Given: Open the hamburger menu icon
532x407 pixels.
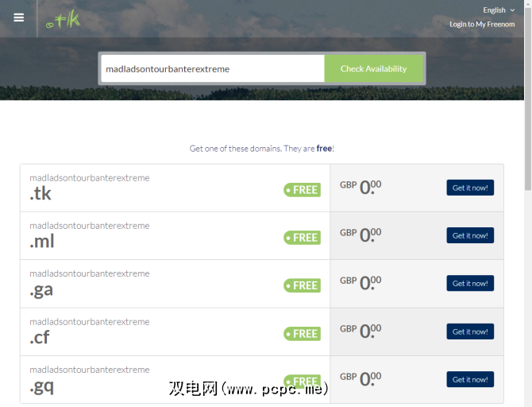Looking at the screenshot, I should [x=19, y=17].
